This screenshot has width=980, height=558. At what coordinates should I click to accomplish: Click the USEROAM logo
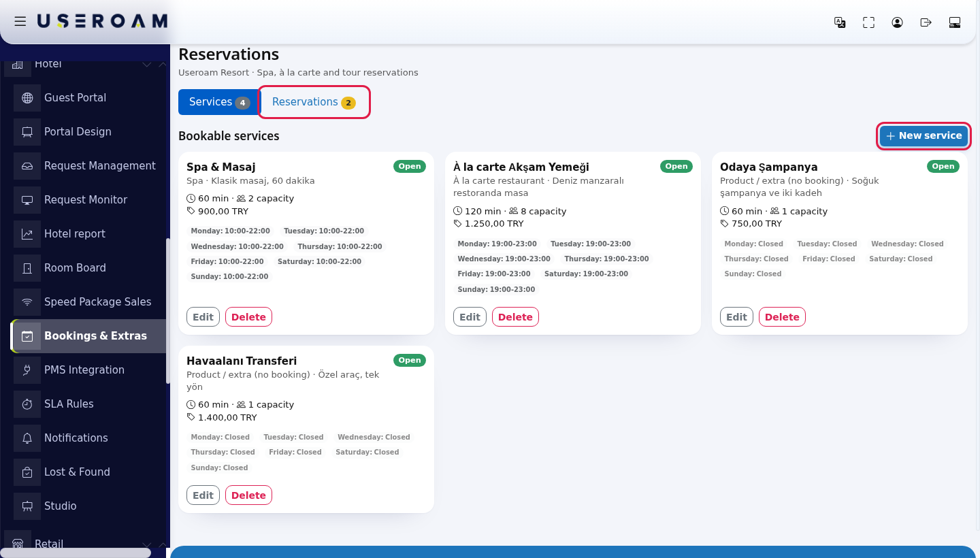point(102,22)
